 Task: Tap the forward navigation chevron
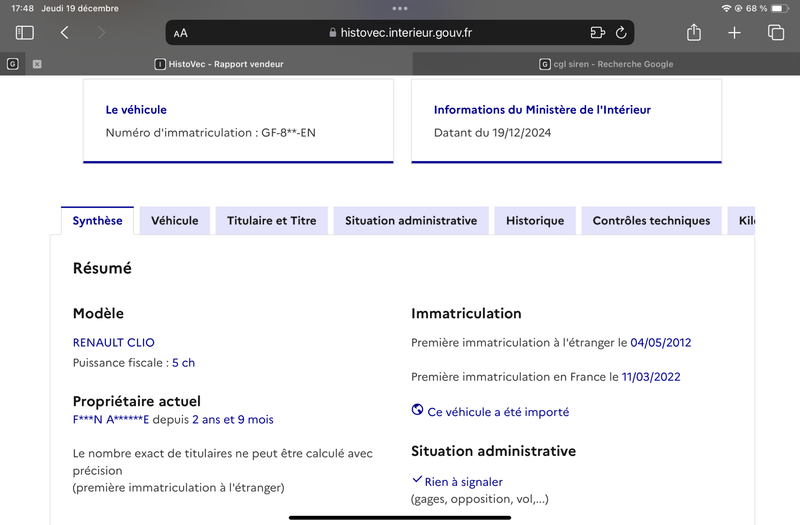click(102, 33)
